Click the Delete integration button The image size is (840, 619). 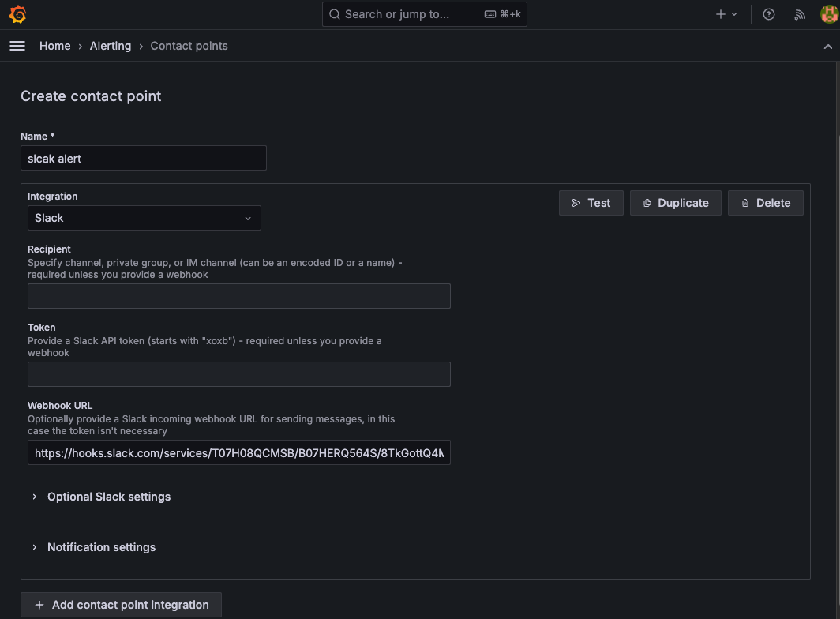click(766, 203)
